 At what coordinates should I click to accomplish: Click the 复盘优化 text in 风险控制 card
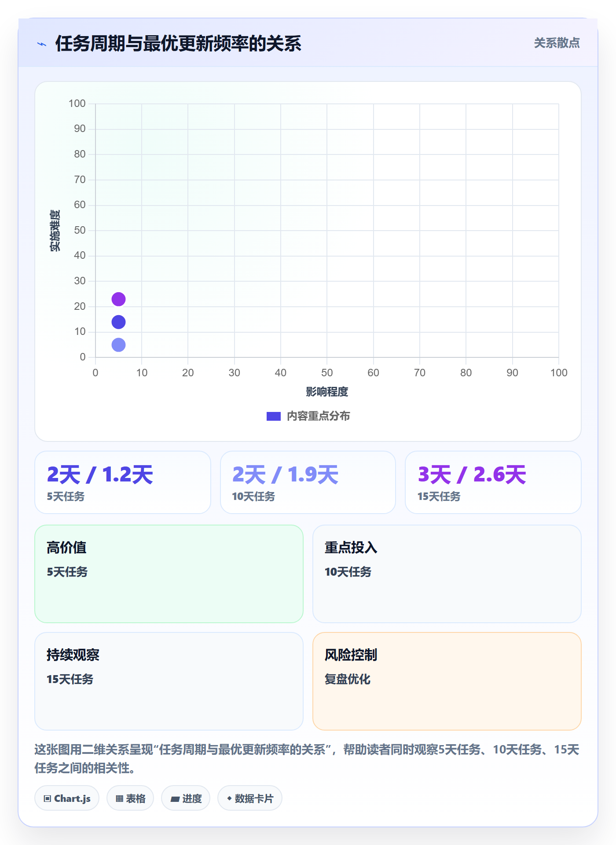pyautogui.click(x=347, y=679)
